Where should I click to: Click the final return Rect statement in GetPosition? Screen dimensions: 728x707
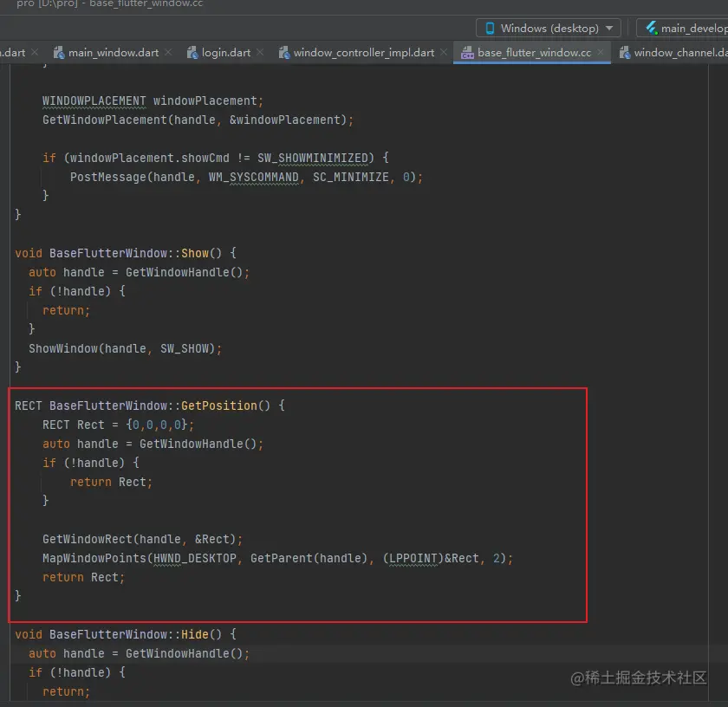[83, 578]
